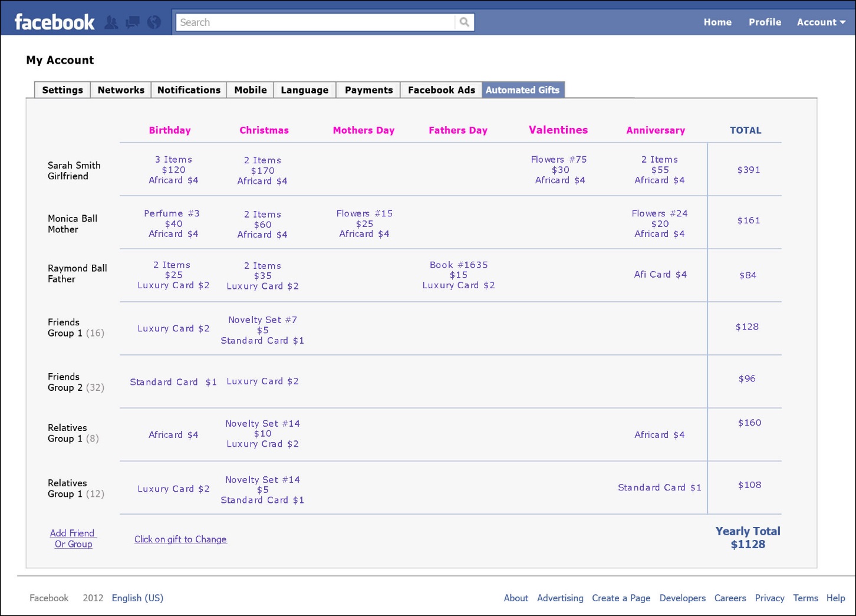Open Sarah Smith's Christmas gift, 2 Items $170
856x616 pixels.
pyautogui.click(x=262, y=170)
